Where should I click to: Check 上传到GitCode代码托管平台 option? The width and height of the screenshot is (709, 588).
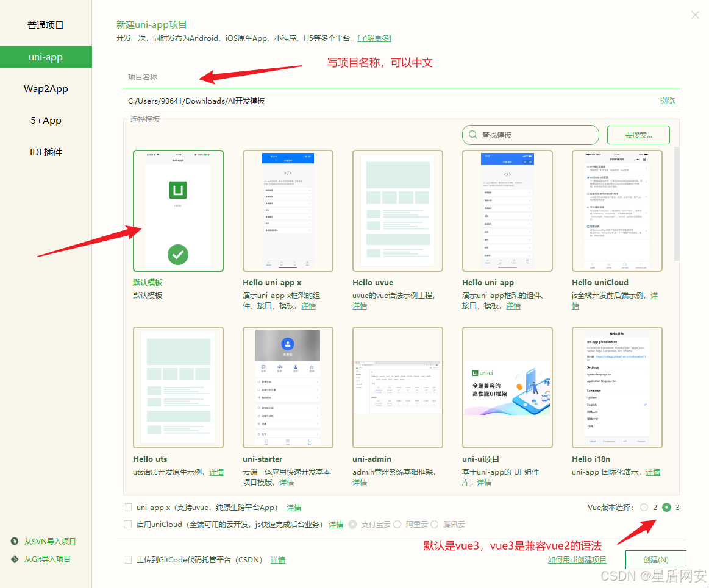click(x=127, y=559)
